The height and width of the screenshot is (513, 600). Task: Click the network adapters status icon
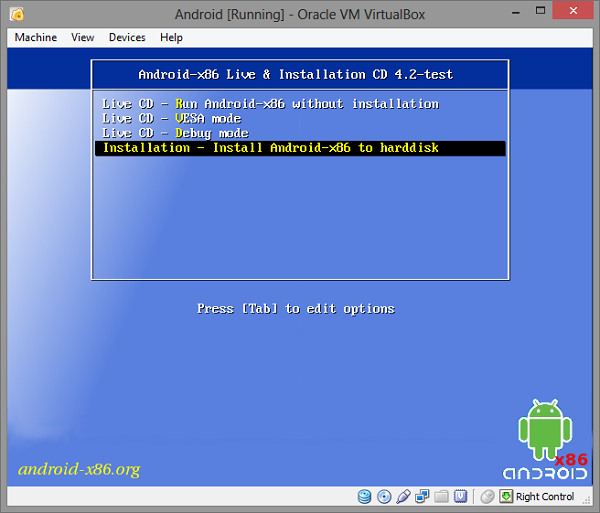tap(422, 496)
